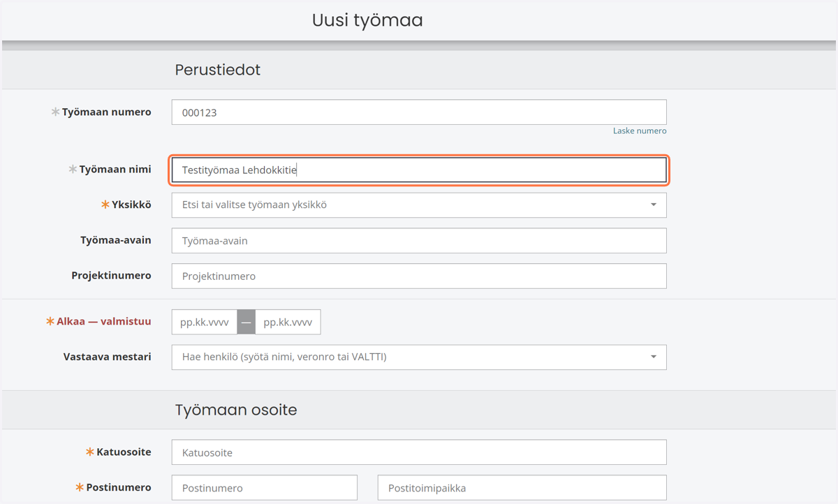Click the Projektinumero label
Image resolution: width=838 pixels, height=504 pixels.
pyautogui.click(x=112, y=276)
